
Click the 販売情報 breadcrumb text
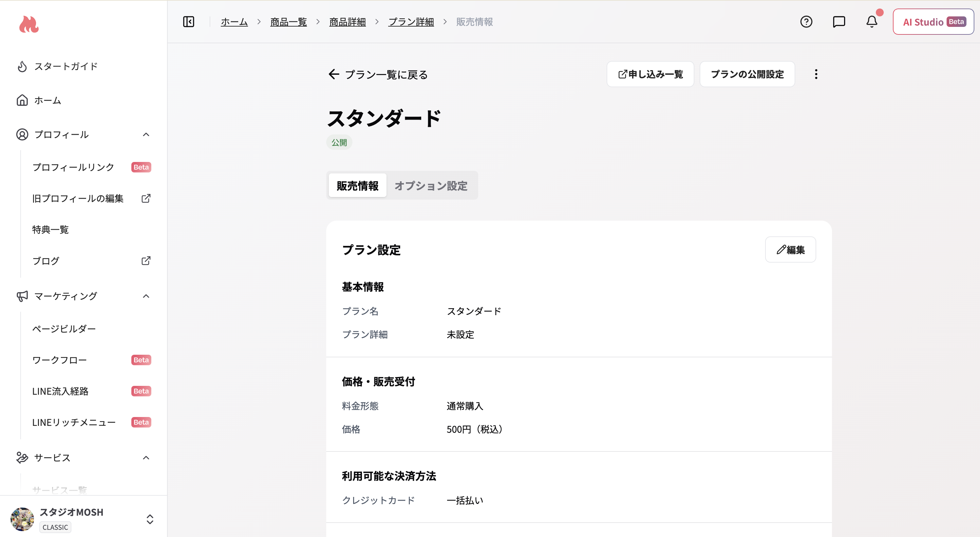point(474,22)
